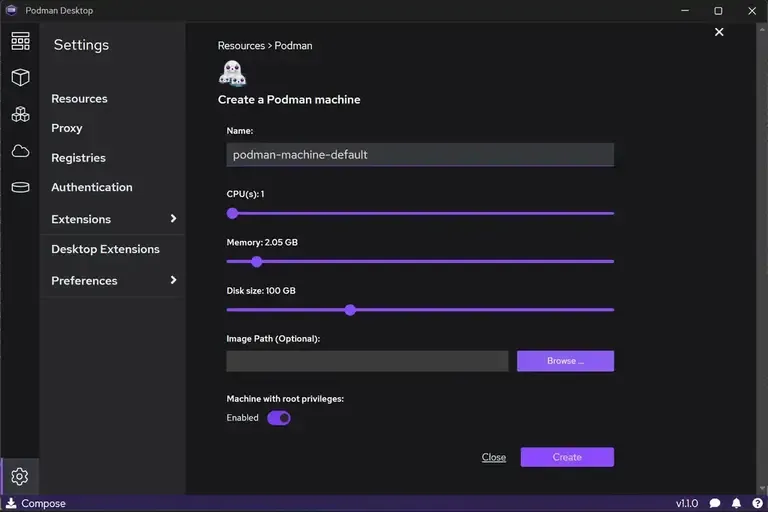Disable machine root privileges toggle
The height and width of the screenshot is (512, 768).
click(279, 418)
